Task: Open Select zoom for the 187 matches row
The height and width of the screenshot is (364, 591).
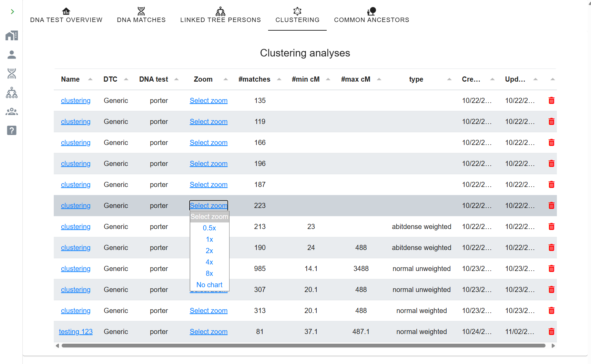Action: pyautogui.click(x=208, y=185)
